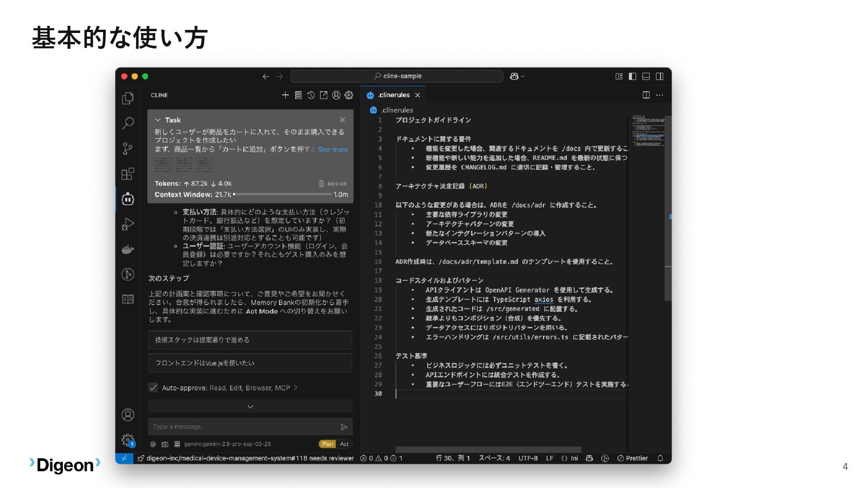Click the Context Window progress bar
This screenshot has height=488, width=868.
(x=283, y=194)
